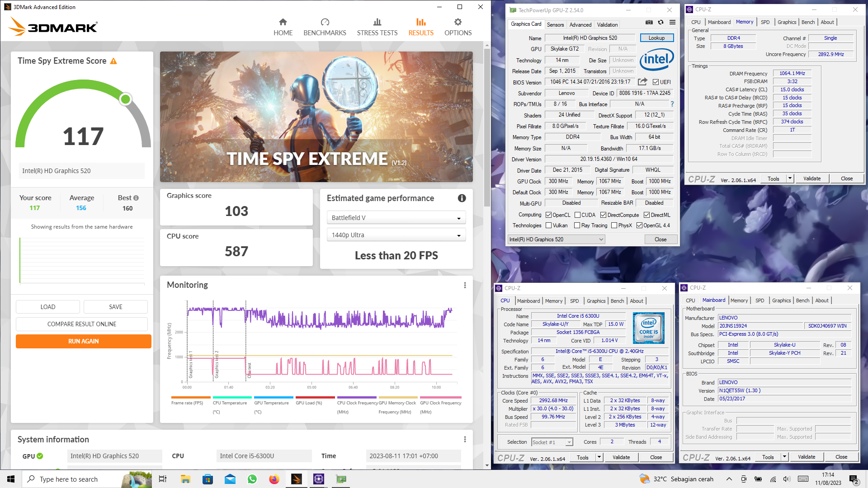Toggle the Ray Tracing checkbox
This screenshot has height=488, width=868.
[x=577, y=225]
